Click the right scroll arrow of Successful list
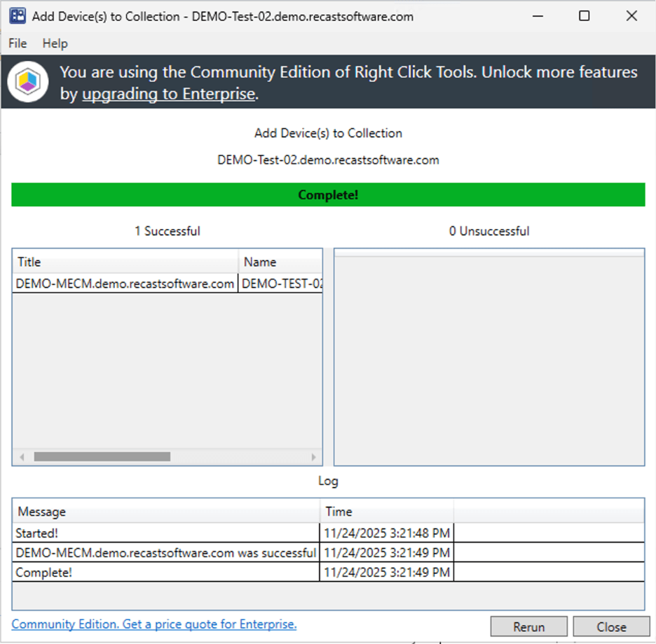 313,457
